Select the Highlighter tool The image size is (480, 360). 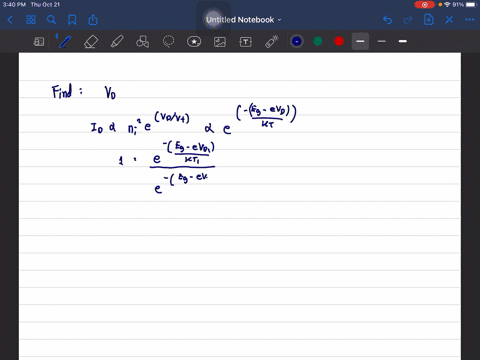(117, 42)
